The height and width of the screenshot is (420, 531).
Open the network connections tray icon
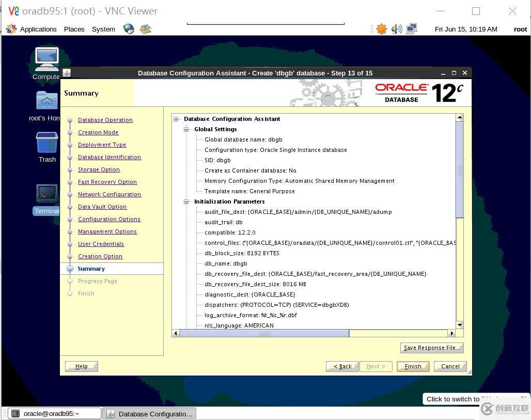click(x=412, y=29)
